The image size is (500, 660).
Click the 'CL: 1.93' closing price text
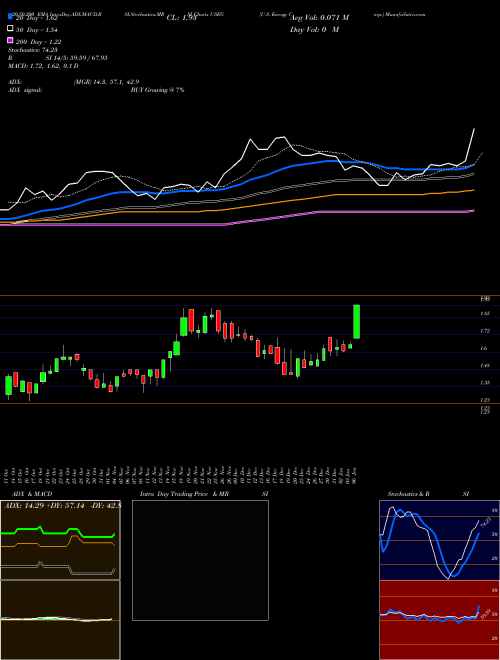click(182, 18)
